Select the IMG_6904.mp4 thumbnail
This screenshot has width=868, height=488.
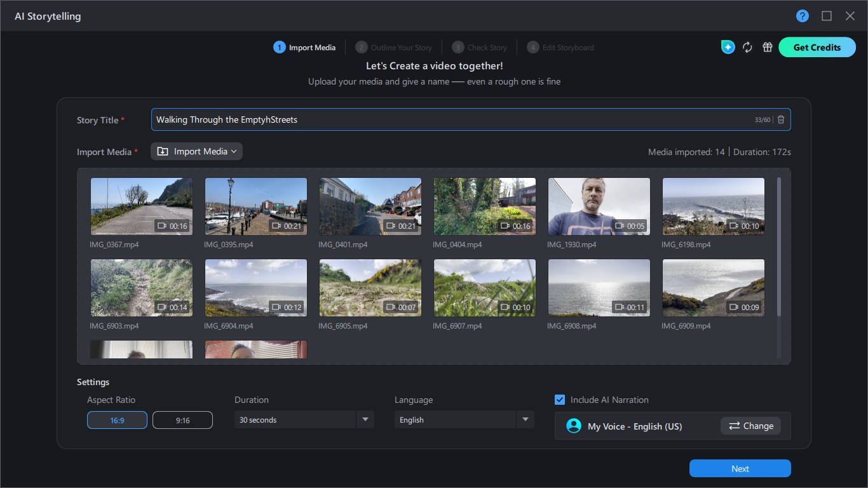point(256,288)
